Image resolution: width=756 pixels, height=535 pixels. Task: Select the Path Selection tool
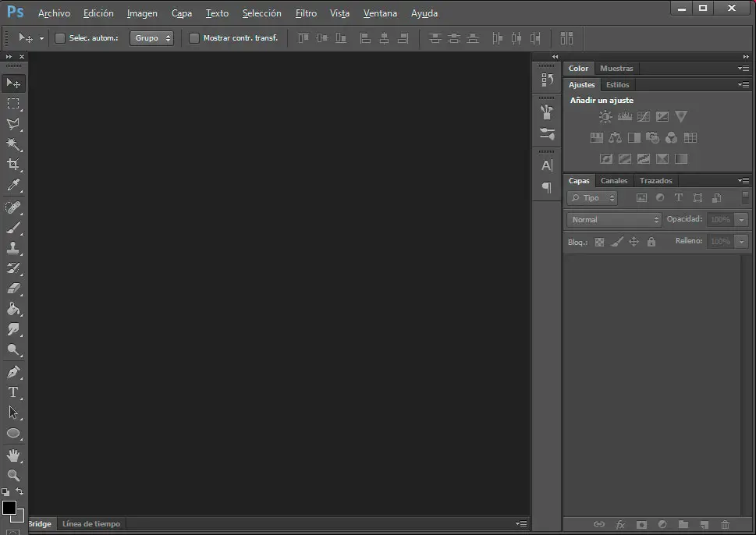pos(13,413)
